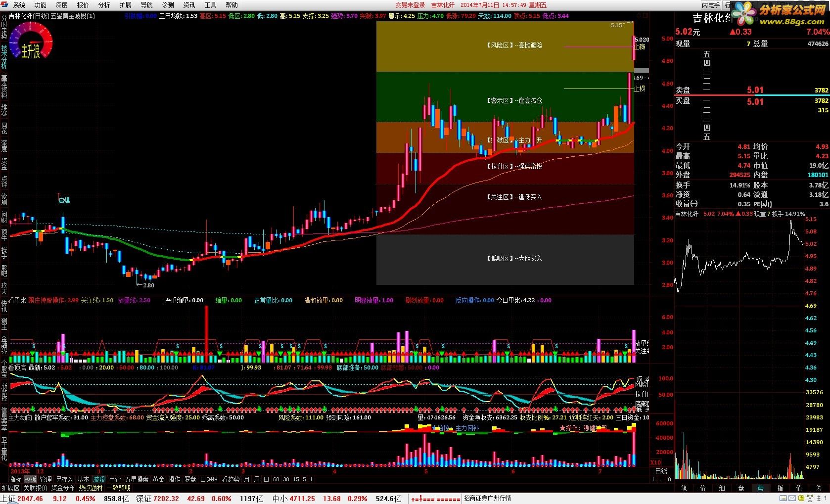The height and width of the screenshot is (504, 830).
Task: Select 指 tab in right panel
Action: coord(780,488)
